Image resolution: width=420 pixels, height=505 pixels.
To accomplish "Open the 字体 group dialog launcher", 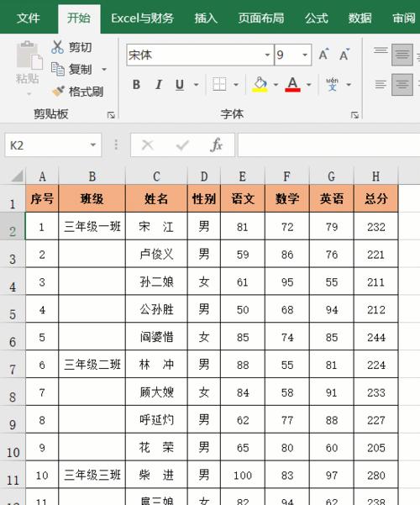I will (x=355, y=115).
